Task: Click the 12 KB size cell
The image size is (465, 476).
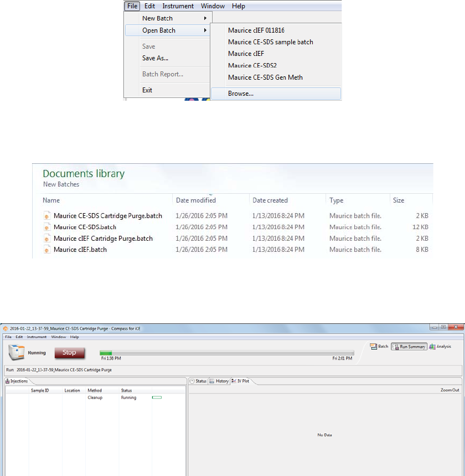Action: tap(420, 227)
